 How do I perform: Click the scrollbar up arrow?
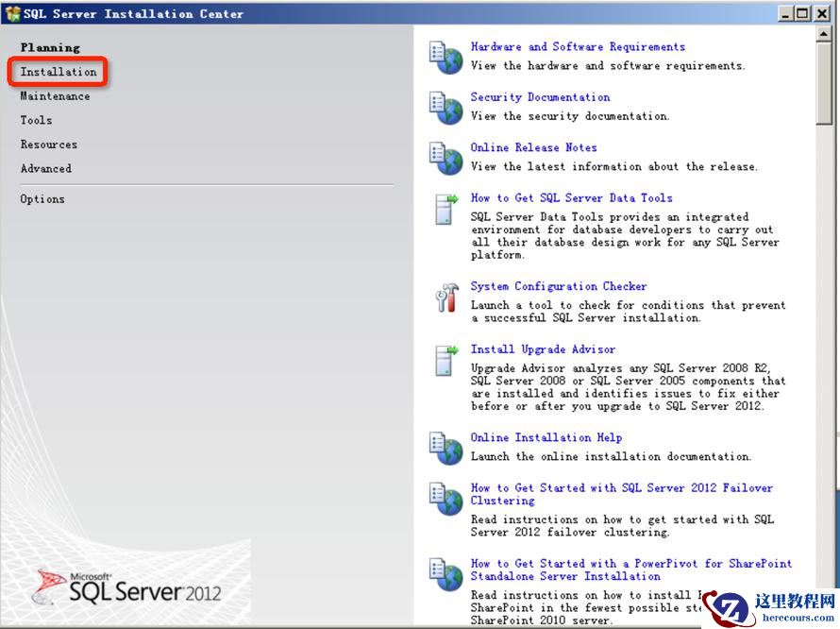[825, 33]
